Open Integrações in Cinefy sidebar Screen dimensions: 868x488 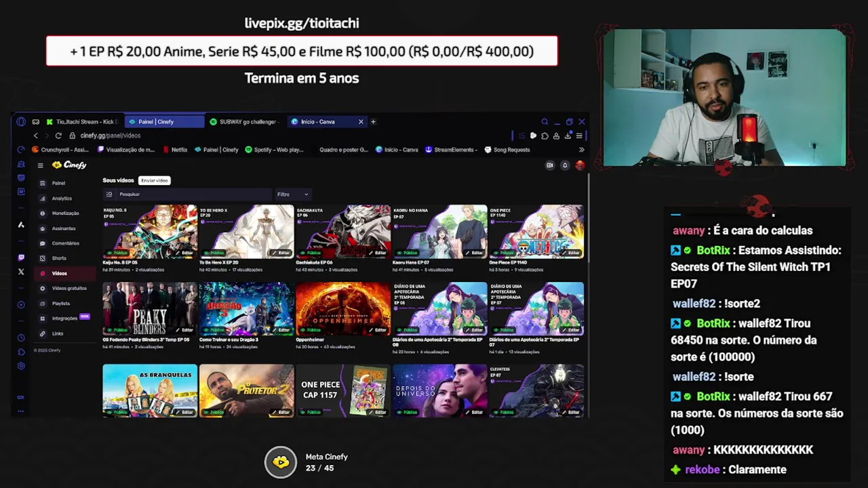pyautogui.click(x=64, y=319)
